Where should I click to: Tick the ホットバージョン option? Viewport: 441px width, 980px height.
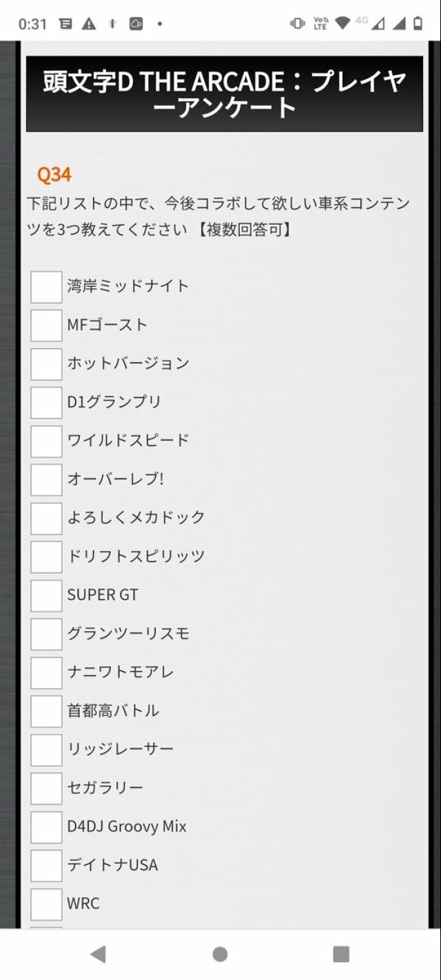coord(46,364)
